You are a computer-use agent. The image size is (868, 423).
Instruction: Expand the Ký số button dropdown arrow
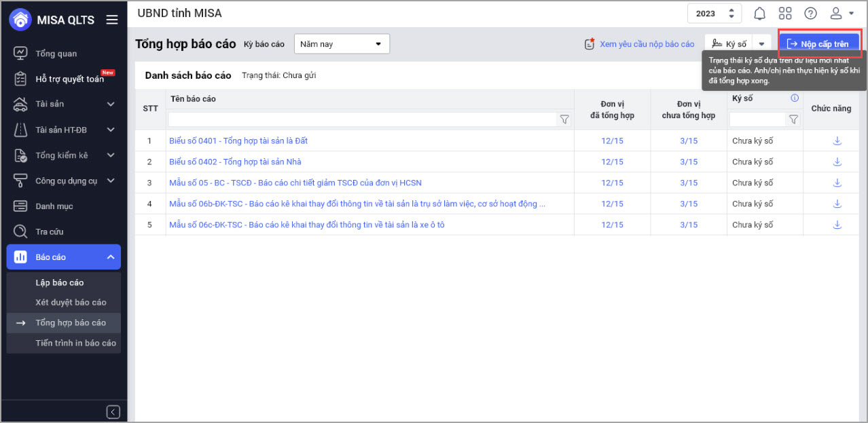coord(763,44)
